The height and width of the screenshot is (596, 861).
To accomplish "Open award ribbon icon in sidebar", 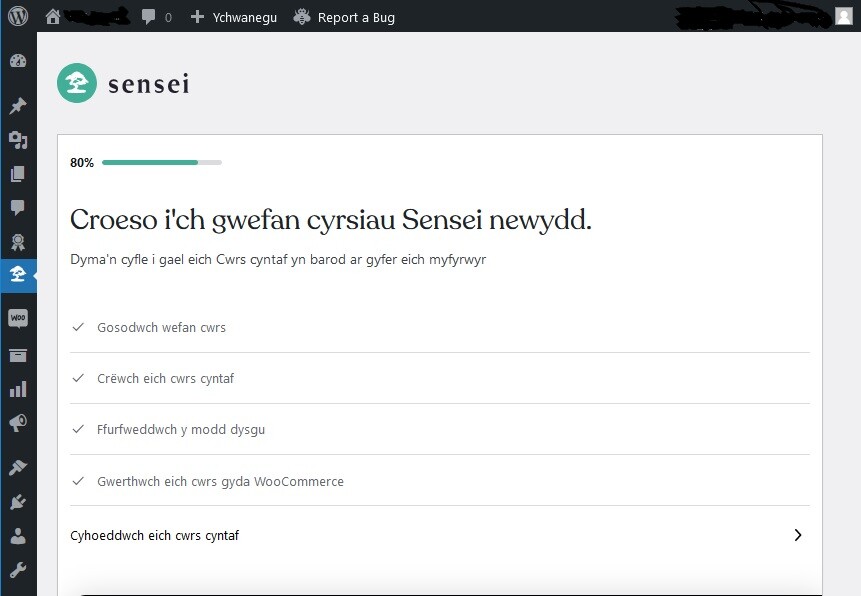I will [18, 242].
